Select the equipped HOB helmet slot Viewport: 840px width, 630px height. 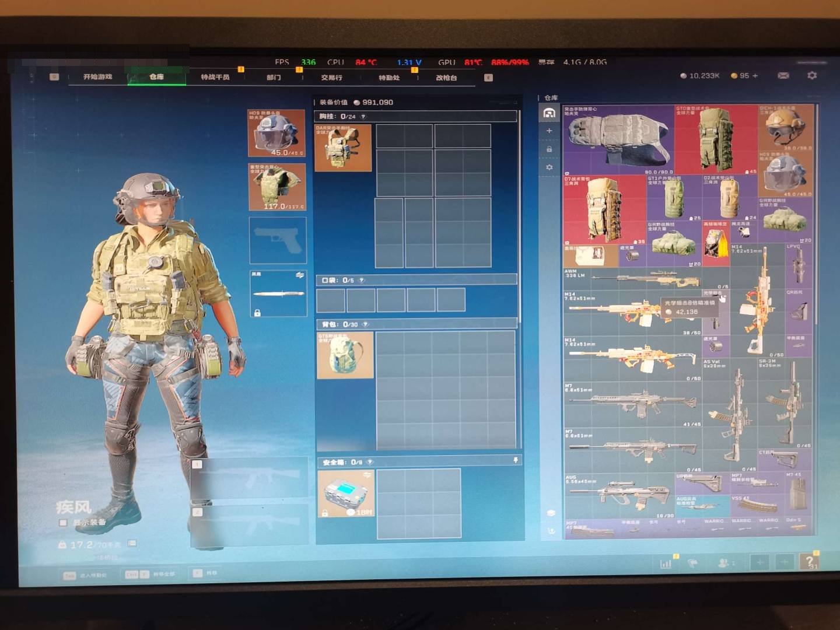(276, 133)
